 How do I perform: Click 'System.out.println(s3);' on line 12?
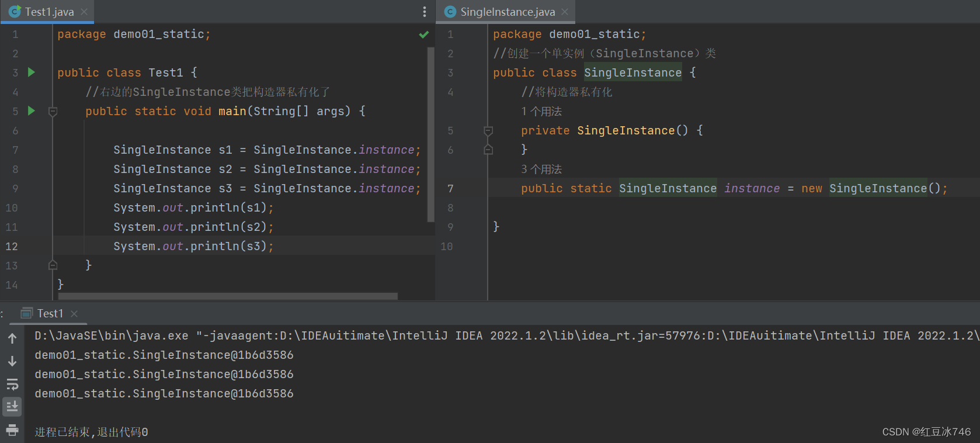tap(194, 246)
